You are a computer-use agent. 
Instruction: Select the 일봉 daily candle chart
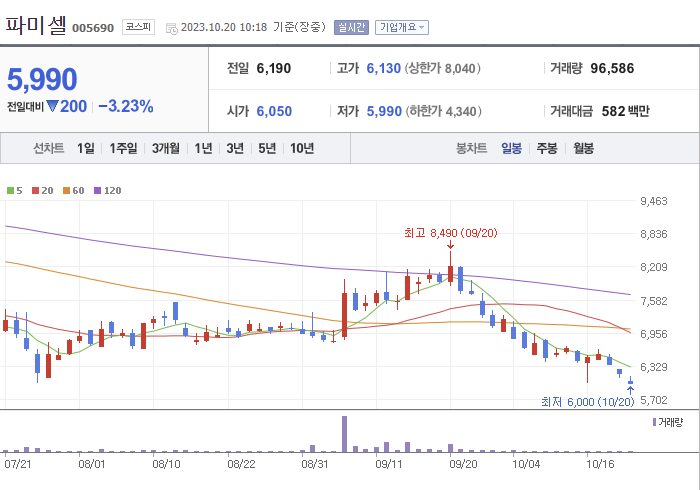pyautogui.click(x=511, y=148)
